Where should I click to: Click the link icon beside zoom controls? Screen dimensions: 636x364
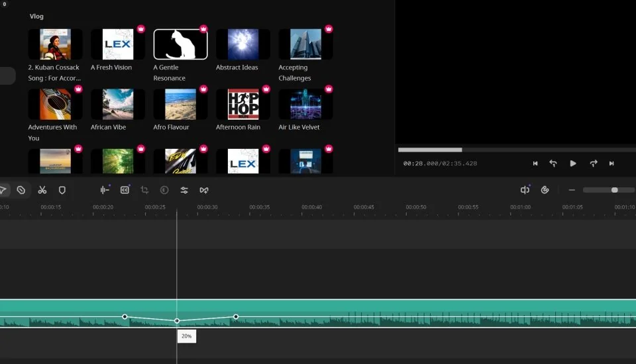tap(545, 190)
